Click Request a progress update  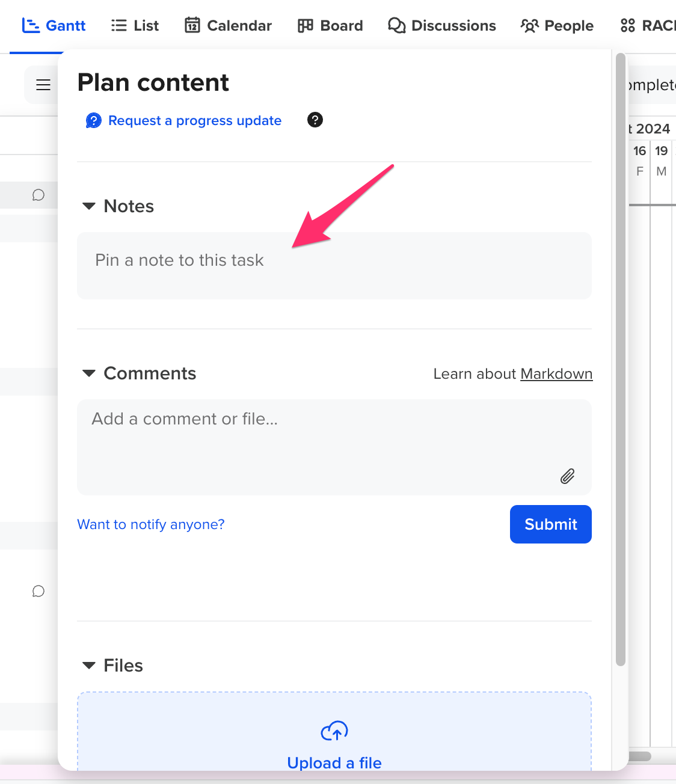point(194,120)
